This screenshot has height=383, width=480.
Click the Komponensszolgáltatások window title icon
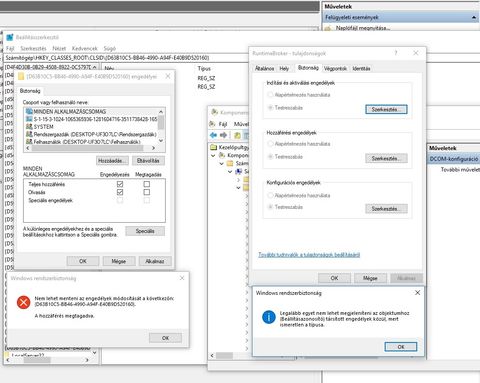pos(215,112)
